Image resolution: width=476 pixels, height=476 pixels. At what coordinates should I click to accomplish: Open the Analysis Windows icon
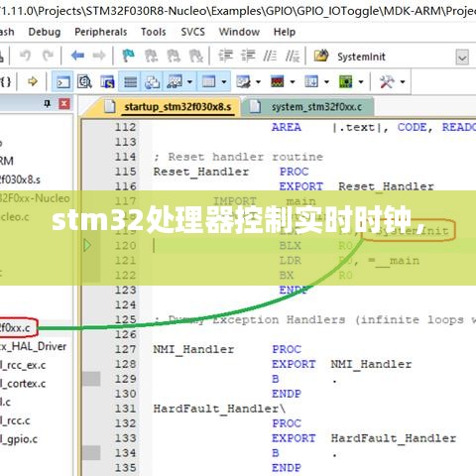[278, 81]
